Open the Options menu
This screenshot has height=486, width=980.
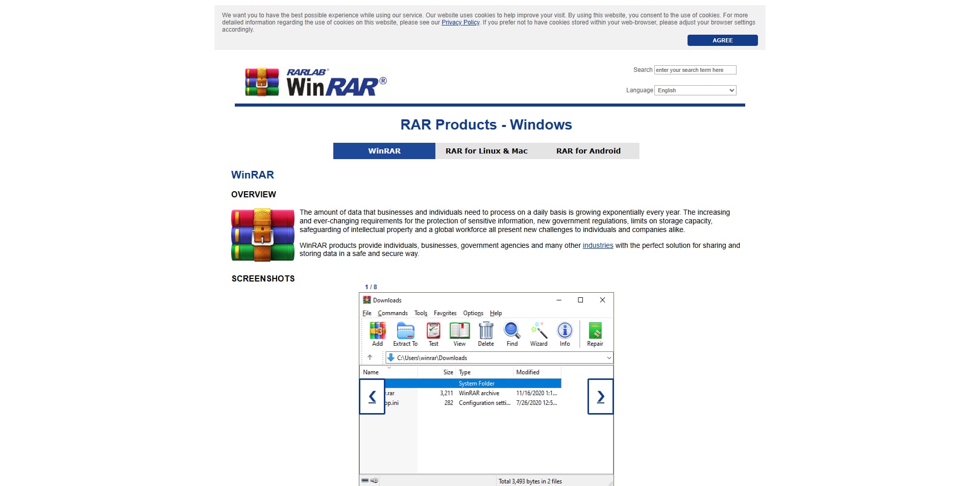click(x=473, y=313)
